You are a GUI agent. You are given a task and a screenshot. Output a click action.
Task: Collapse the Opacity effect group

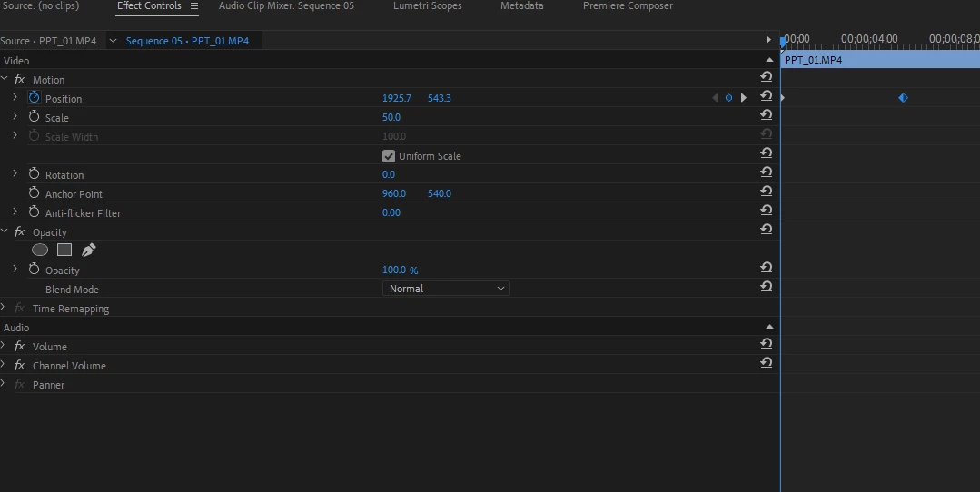tap(5, 231)
